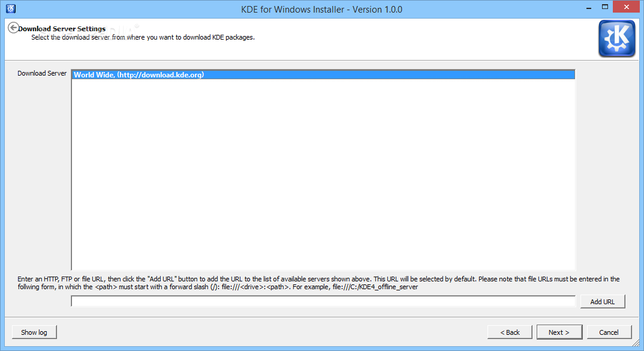Open the installer log with Show log
The image size is (644, 351).
[x=34, y=332]
